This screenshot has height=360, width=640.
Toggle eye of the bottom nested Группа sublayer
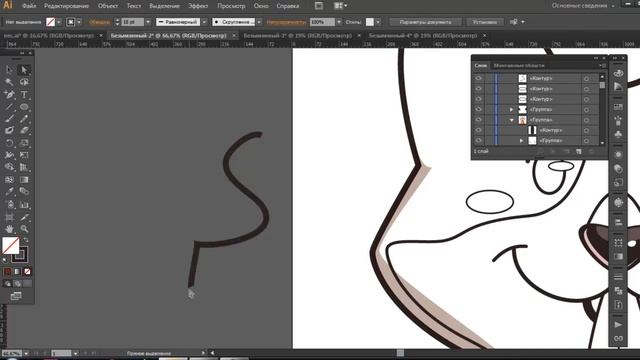(478, 140)
